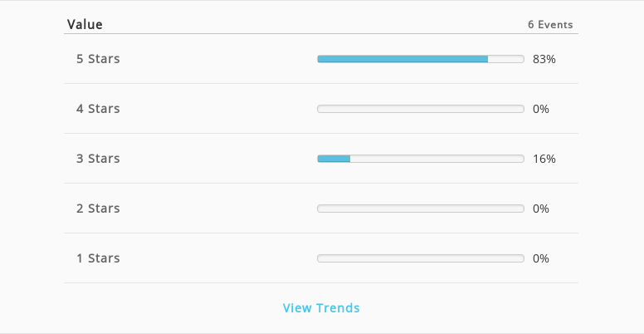The image size is (644, 334).
Task: Click the 3 Stars progress bar
Action: click(421, 159)
